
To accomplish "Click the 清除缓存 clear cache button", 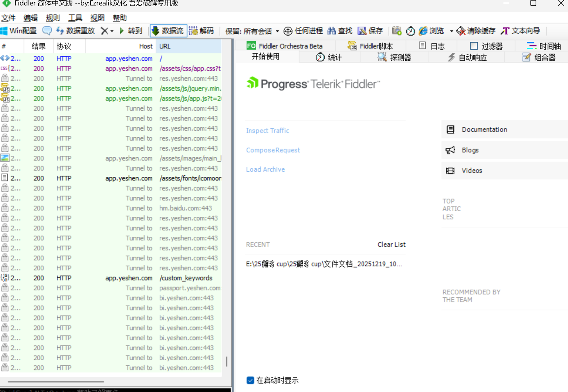I will coord(476,31).
